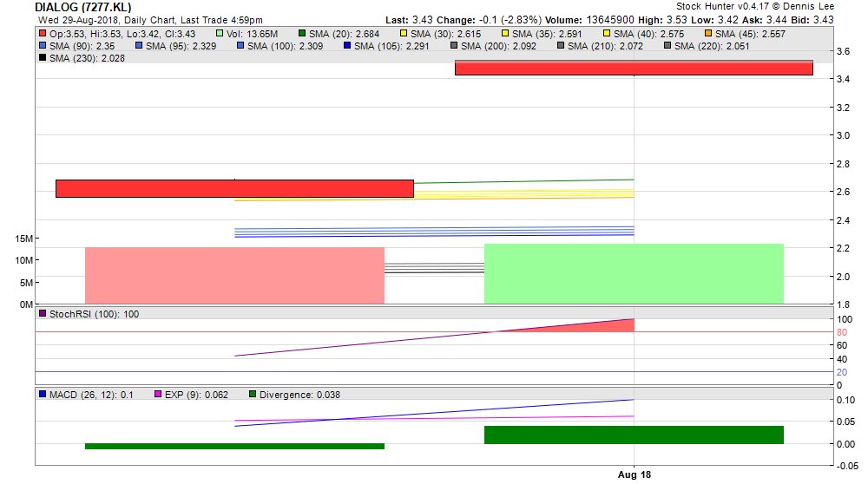Click the green SMA (20) legend swatch
The image size is (868, 484).
click(302, 34)
